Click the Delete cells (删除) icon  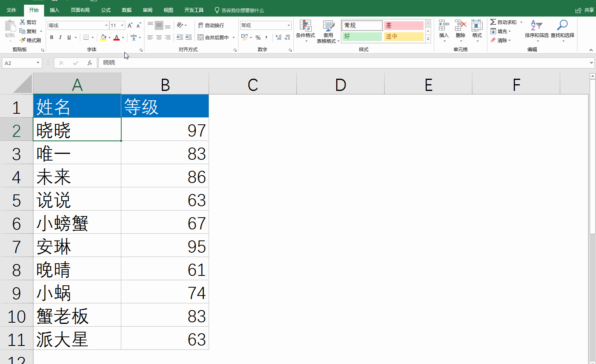tap(460, 26)
